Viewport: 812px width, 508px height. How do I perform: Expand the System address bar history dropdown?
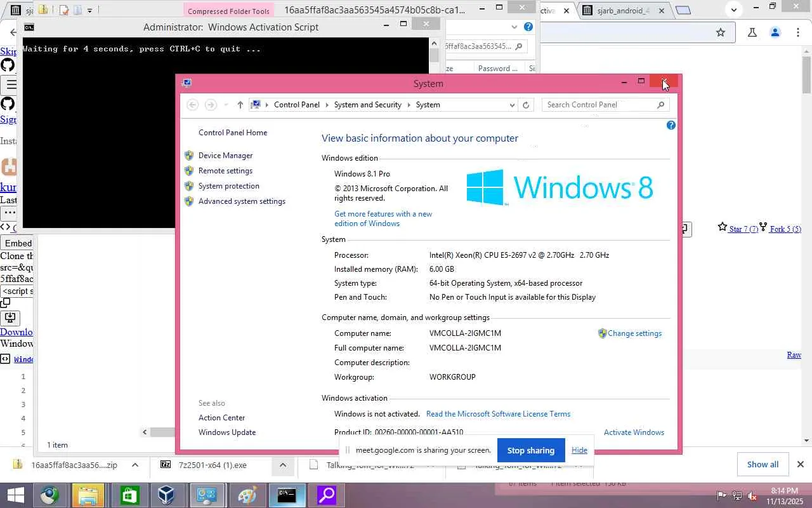pyautogui.click(x=512, y=105)
